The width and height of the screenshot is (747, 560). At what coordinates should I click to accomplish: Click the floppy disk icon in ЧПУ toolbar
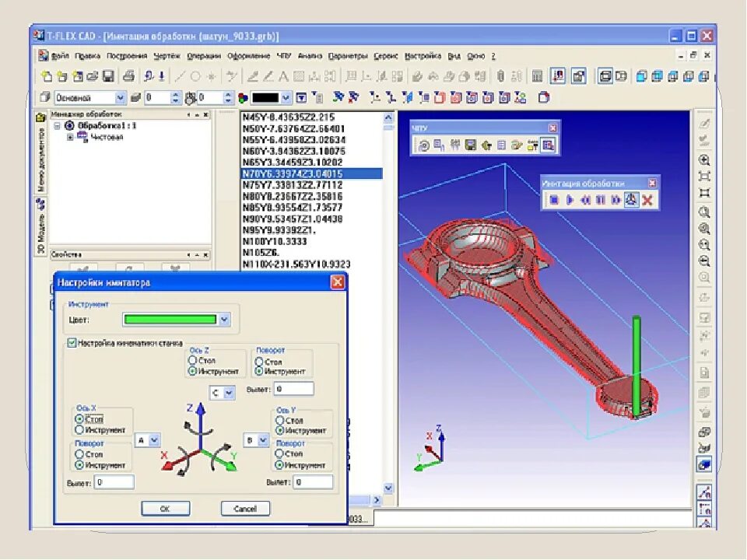point(470,145)
